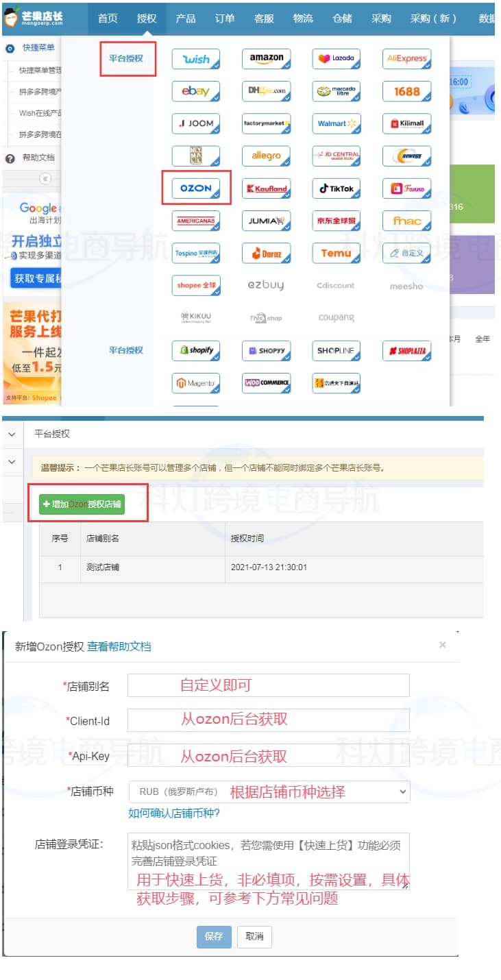Click the factorymarket platform logo
This screenshot has height=980, width=501.
click(x=267, y=124)
